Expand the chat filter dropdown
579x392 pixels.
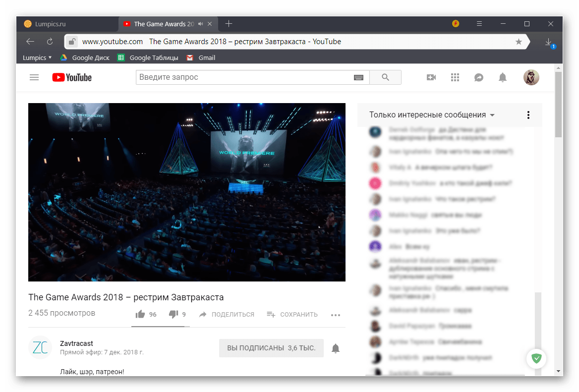tap(432, 115)
